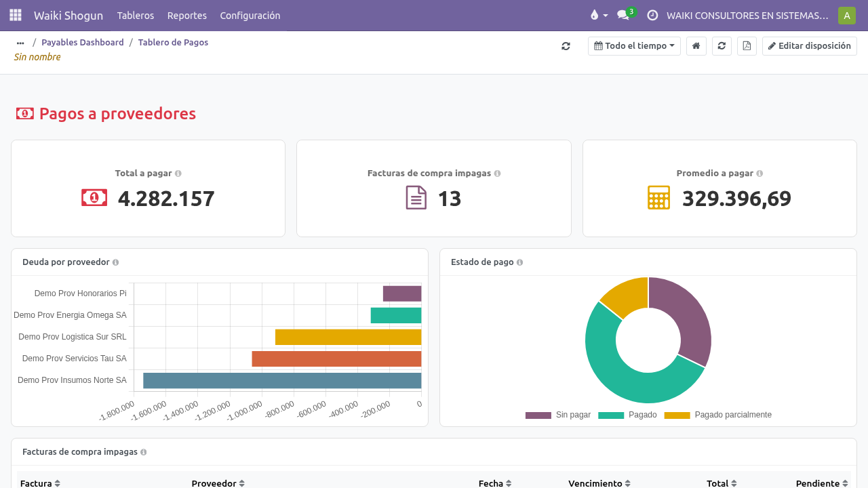Viewport: 868px width, 488px height.
Task: Open the Configuración menu
Action: click(250, 16)
